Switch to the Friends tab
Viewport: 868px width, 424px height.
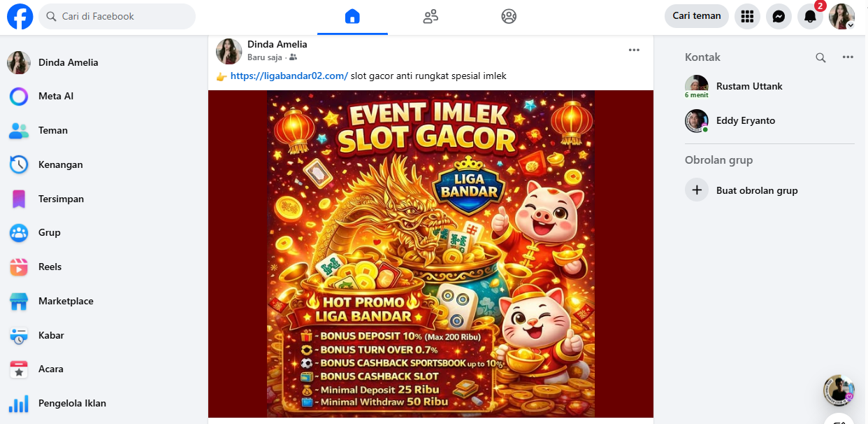[431, 17]
